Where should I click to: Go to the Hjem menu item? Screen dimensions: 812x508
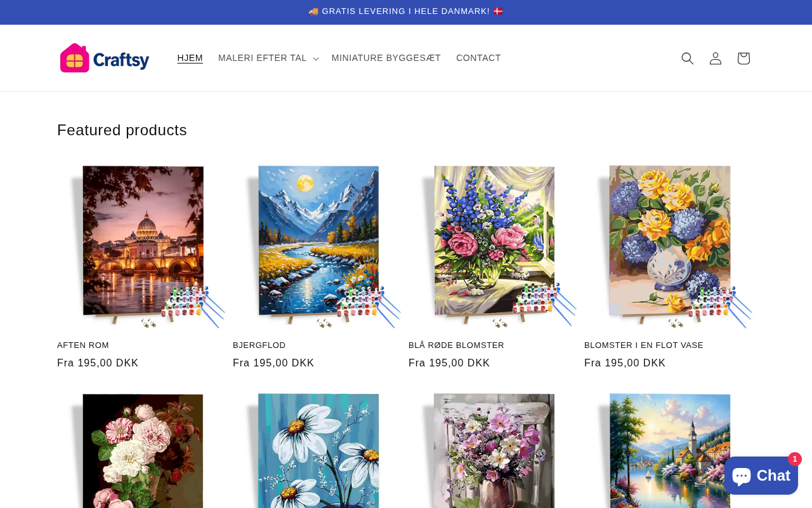(x=190, y=58)
